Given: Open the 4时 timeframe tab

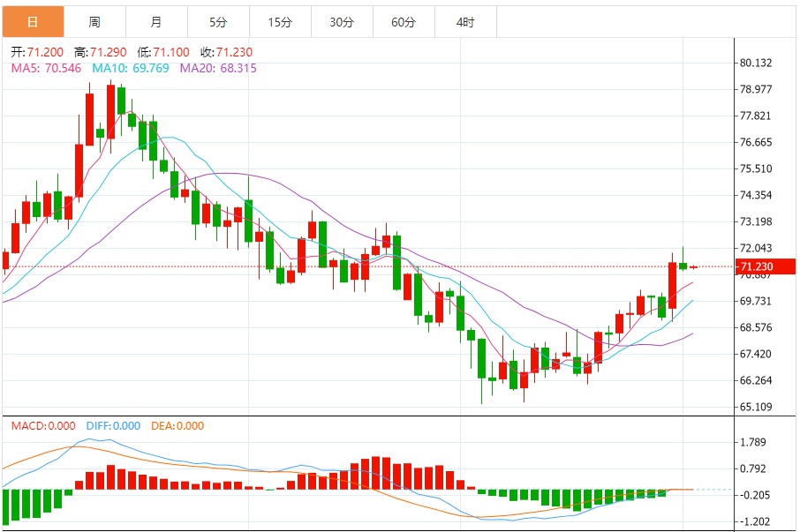Looking at the screenshot, I should [465, 22].
